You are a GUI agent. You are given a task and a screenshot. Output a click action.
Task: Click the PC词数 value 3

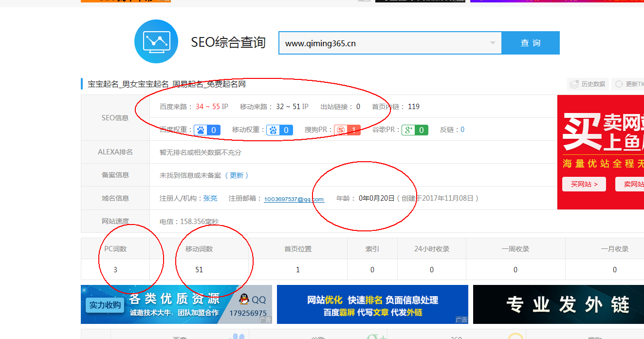coord(115,269)
